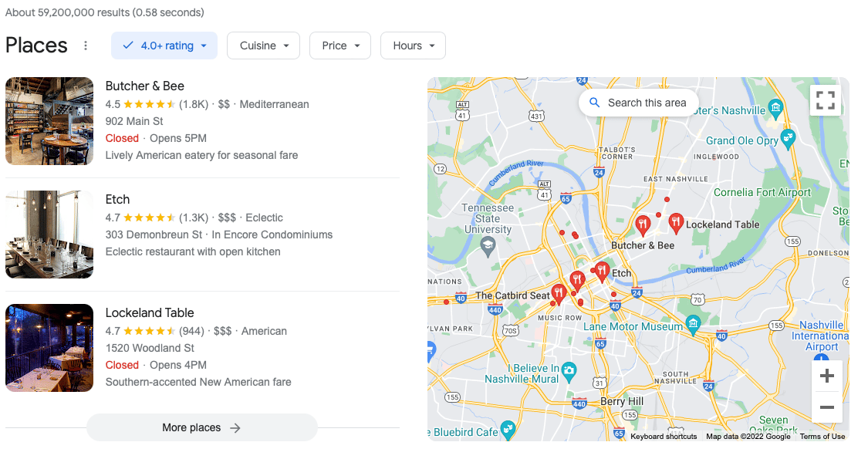The height and width of the screenshot is (459, 868).
Task: Select the Butcher & Bee map pin
Action: pyautogui.click(x=643, y=225)
